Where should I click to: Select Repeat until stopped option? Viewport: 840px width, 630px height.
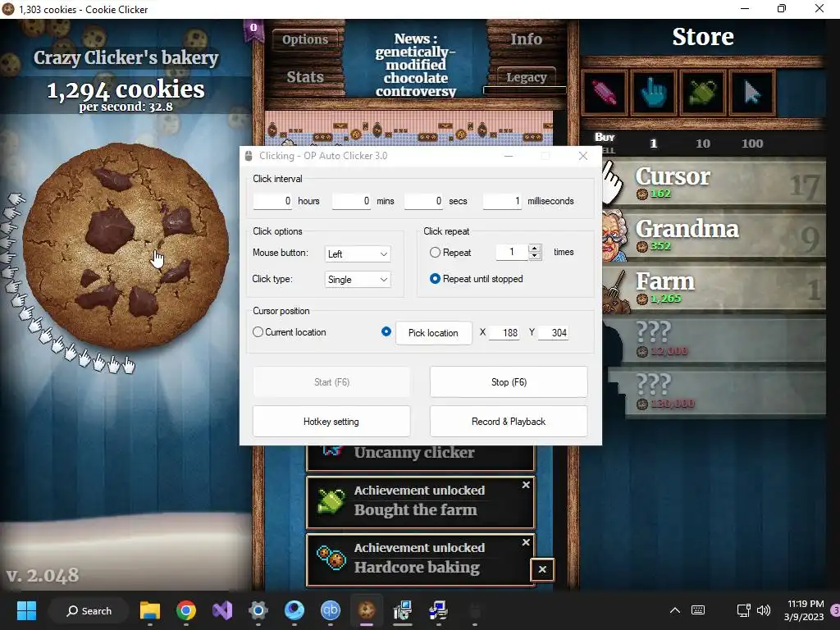coord(435,279)
